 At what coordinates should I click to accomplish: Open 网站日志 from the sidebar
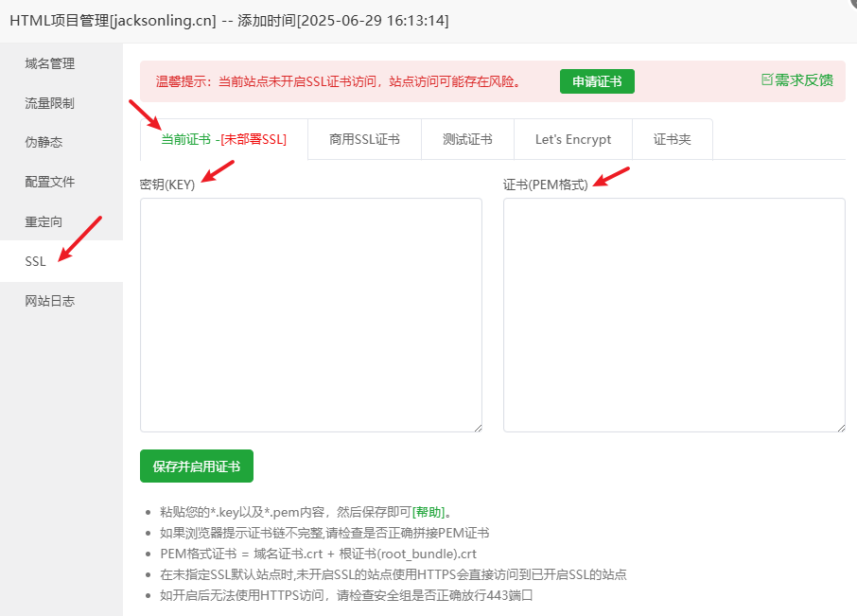[x=49, y=301]
